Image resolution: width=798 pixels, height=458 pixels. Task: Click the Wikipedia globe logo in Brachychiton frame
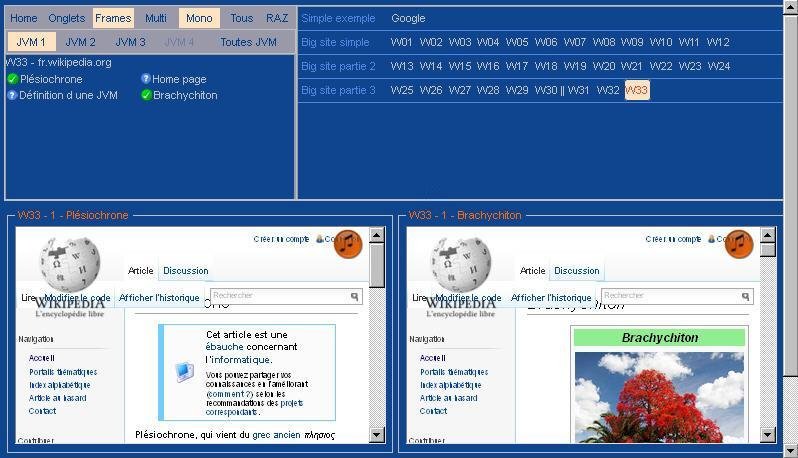[461, 265]
